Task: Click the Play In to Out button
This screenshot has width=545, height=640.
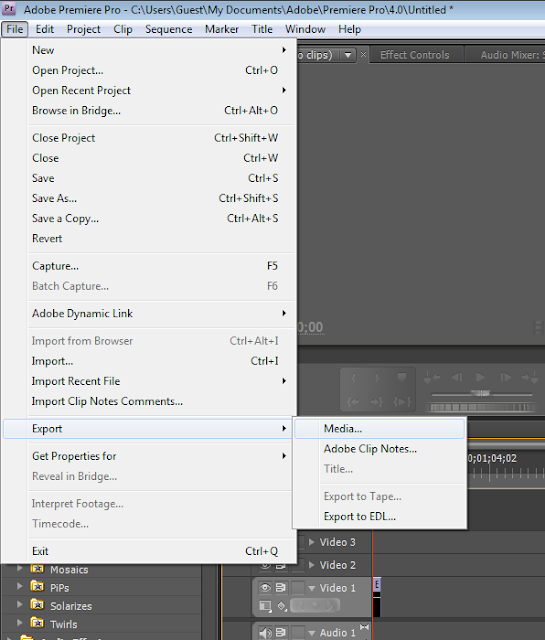Action: click(402, 402)
